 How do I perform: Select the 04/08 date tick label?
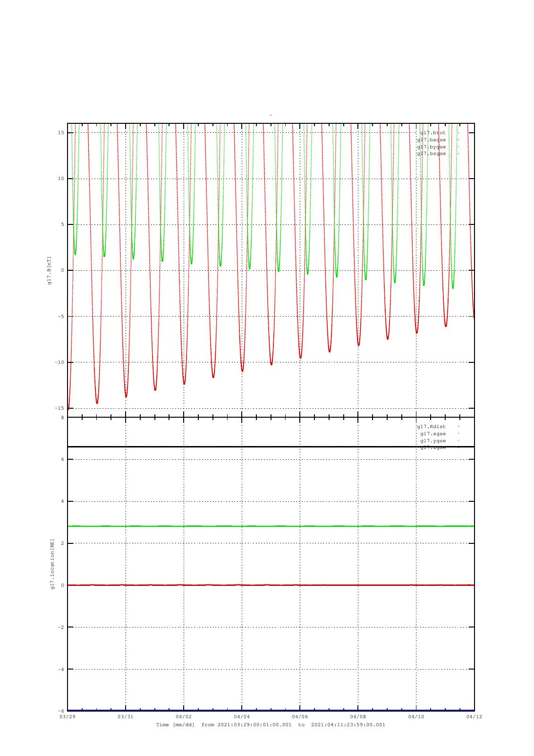358,717
